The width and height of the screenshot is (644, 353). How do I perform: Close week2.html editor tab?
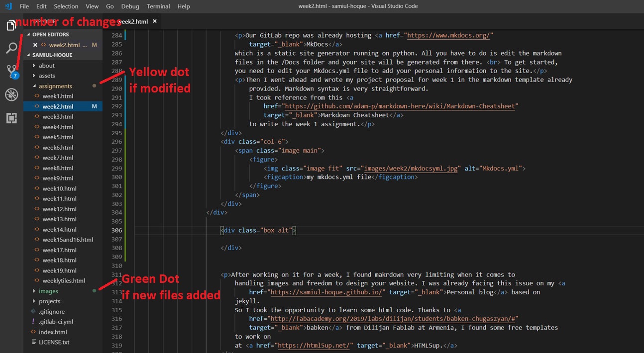coord(155,21)
